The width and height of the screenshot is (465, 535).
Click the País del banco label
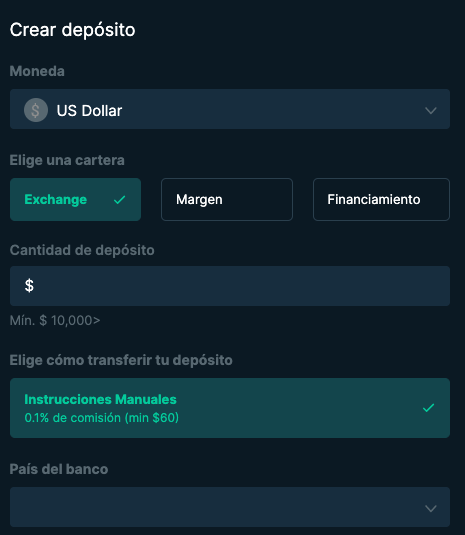(x=59, y=469)
